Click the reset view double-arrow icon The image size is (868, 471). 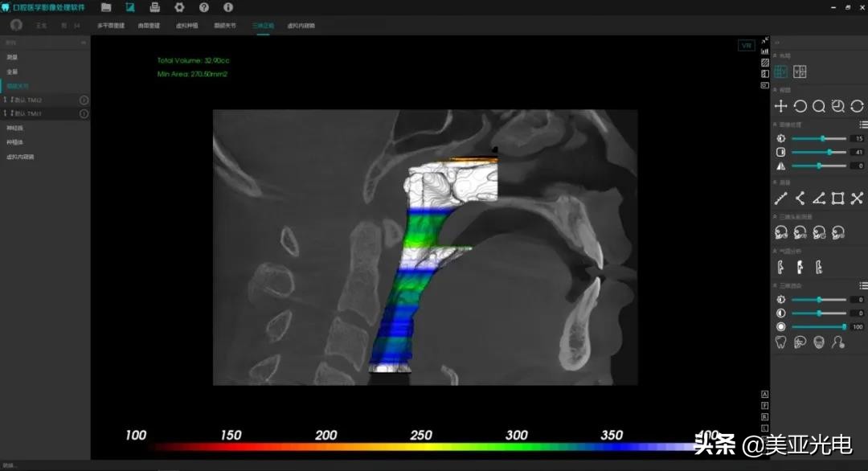click(857, 106)
